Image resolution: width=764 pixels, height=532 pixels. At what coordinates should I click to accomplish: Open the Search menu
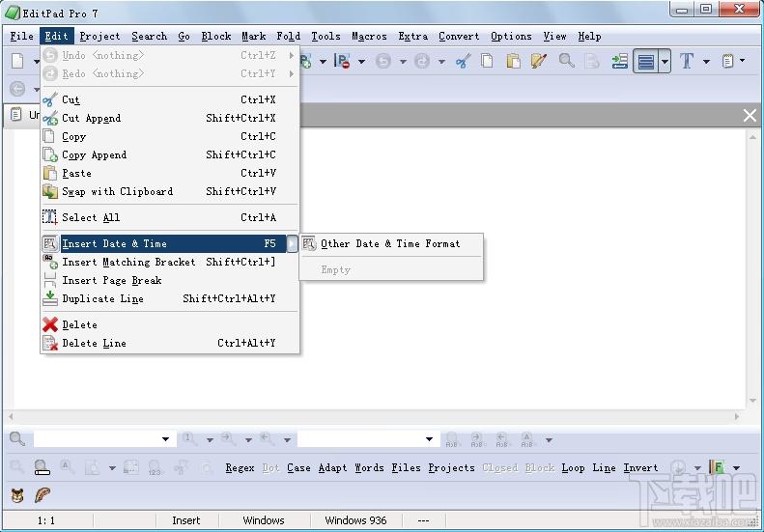coord(149,36)
